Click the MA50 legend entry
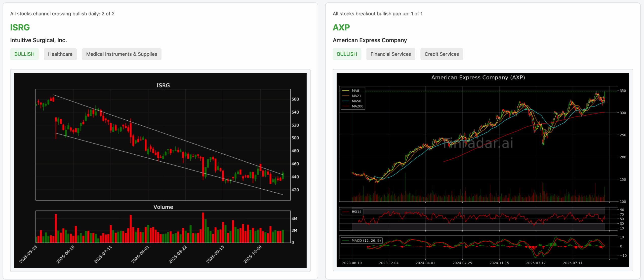Image resolution: width=644 pixels, height=280 pixels. 356,101
